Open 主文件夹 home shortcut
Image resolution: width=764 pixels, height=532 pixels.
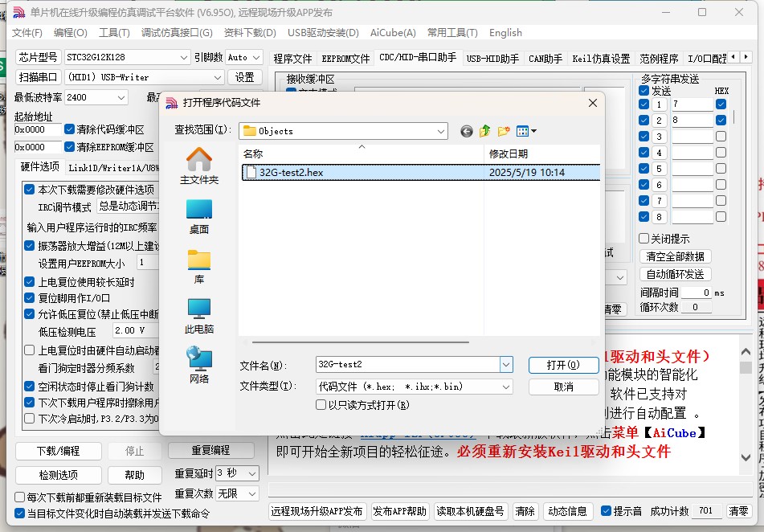pyautogui.click(x=199, y=166)
